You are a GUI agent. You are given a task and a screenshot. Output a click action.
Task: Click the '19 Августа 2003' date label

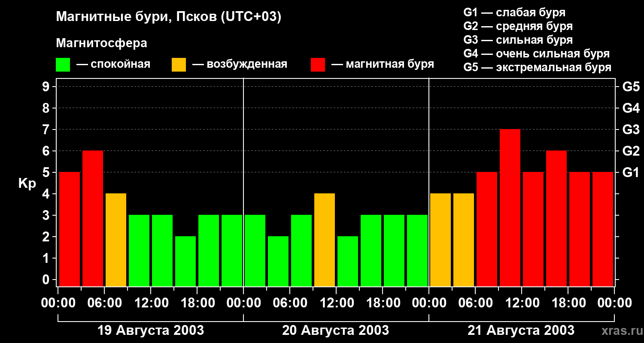click(151, 331)
